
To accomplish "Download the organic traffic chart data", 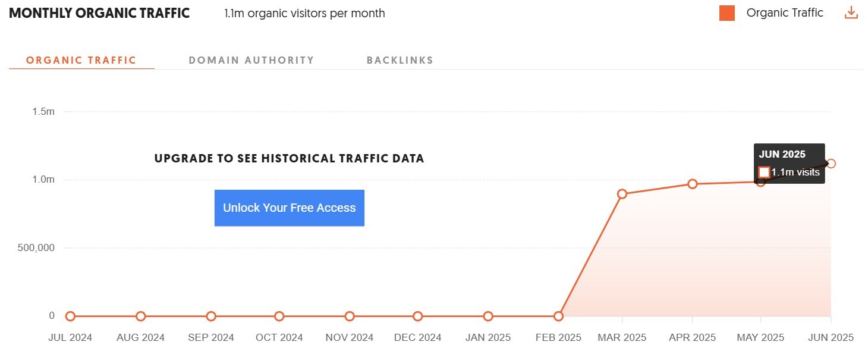I will tap(851, 12).
